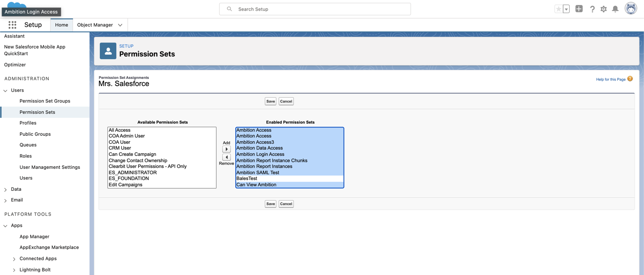Open Public Groups in sidebar
Image resolution: width=644 pixels, height=275 pixels.
(x=35, y=134)
